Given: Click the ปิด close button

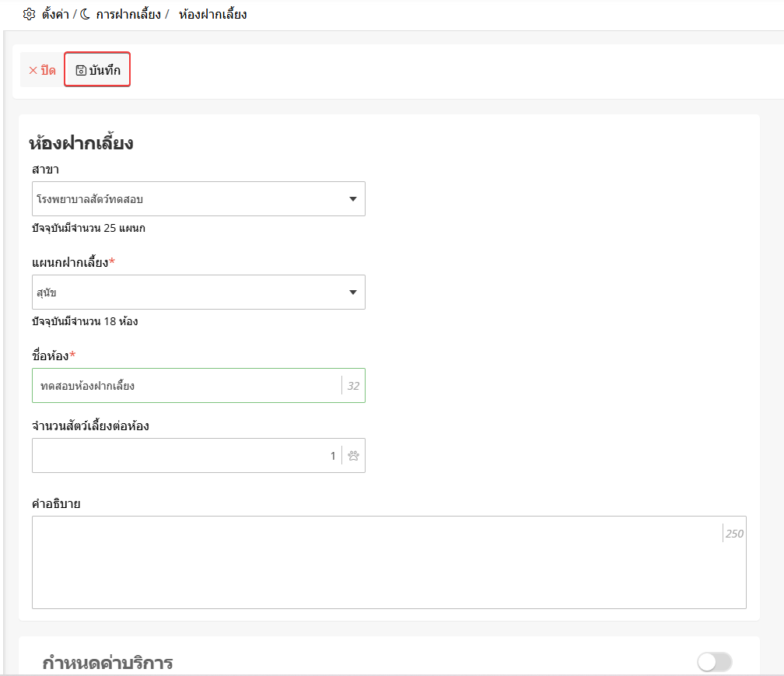Looking at the screenshot, I should click(42, 70).
